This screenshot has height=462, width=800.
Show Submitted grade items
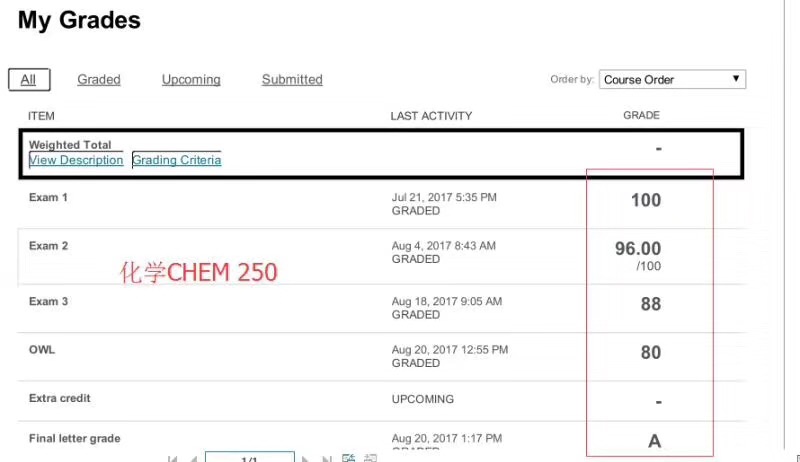(292, 80)
